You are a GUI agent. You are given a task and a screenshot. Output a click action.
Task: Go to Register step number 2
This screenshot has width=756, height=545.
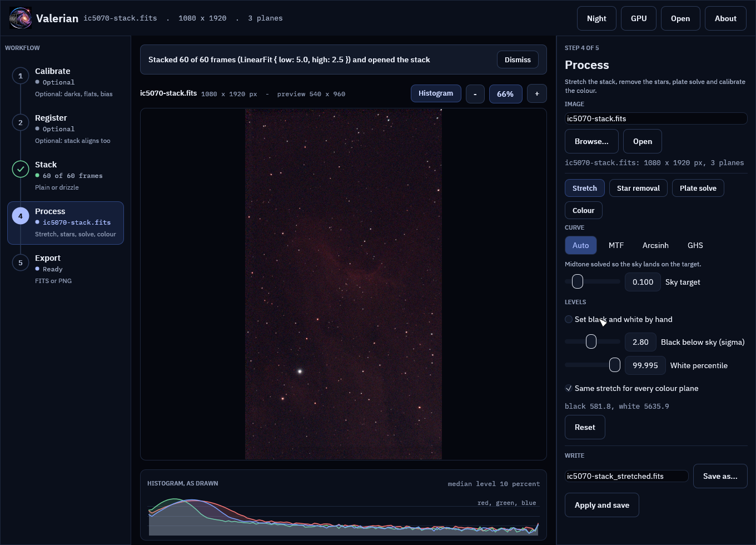[21, 122]
